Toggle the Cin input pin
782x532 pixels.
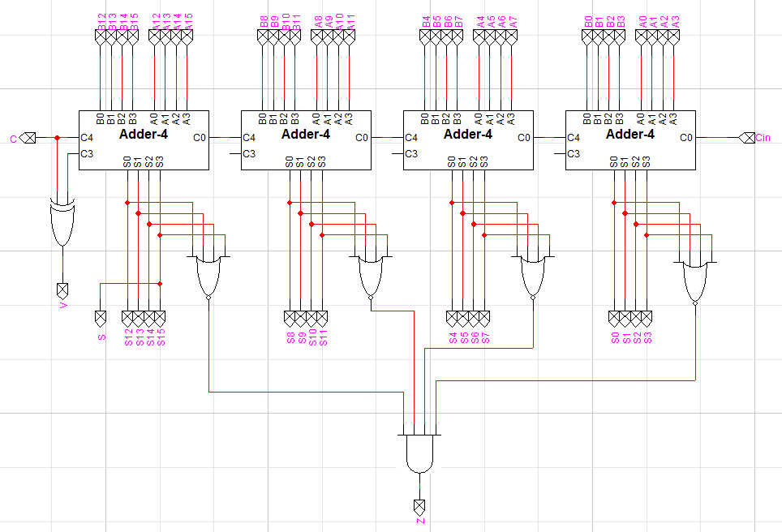(x=748, y=138)
